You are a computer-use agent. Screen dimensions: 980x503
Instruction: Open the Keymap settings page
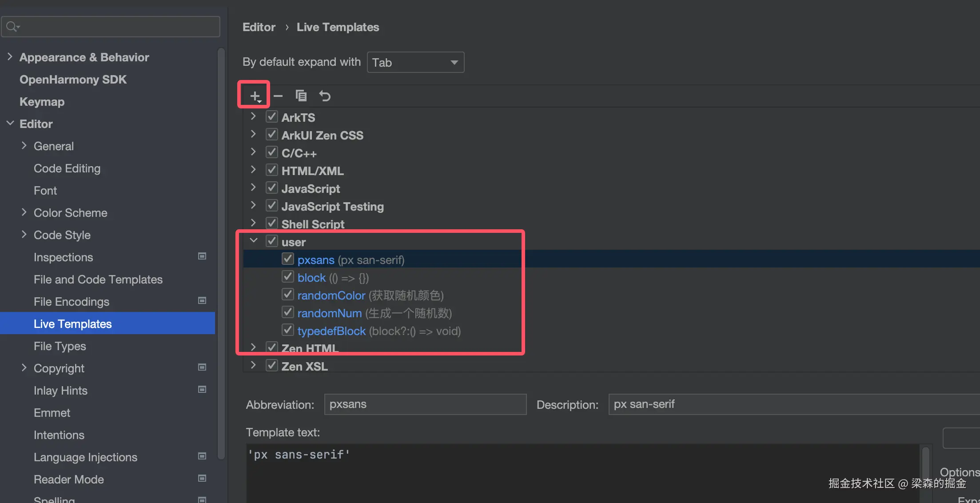[42, 102]
